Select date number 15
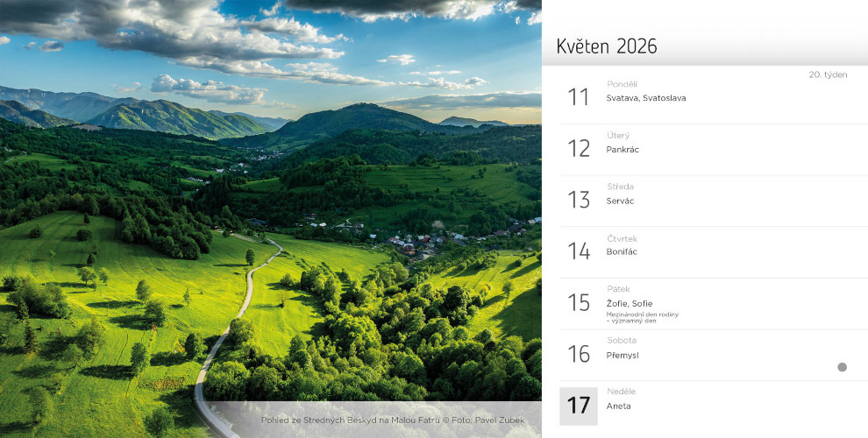Screen dimensions: 868x438 (x=579, y=303)
